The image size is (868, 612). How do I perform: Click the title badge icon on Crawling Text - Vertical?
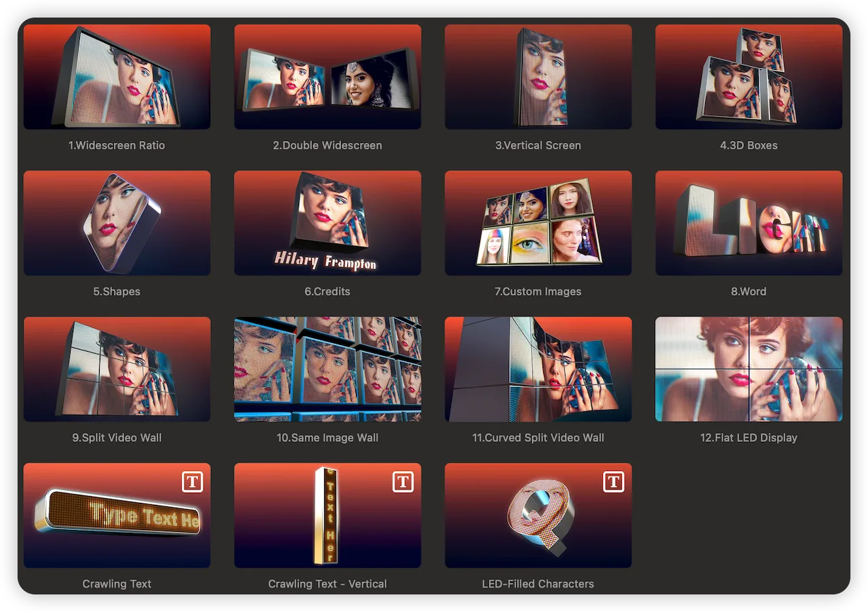pyautogui.click(x=403, y=482)
